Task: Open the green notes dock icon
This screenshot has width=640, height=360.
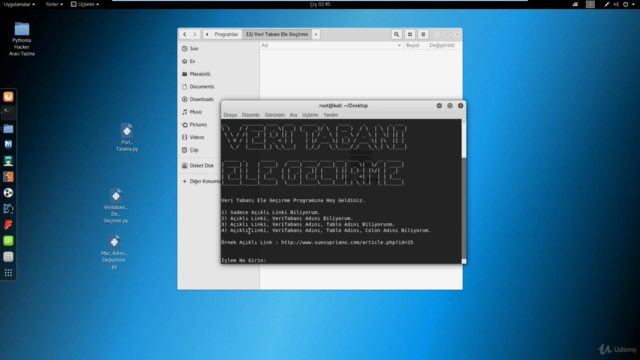Action: (8, 241)
